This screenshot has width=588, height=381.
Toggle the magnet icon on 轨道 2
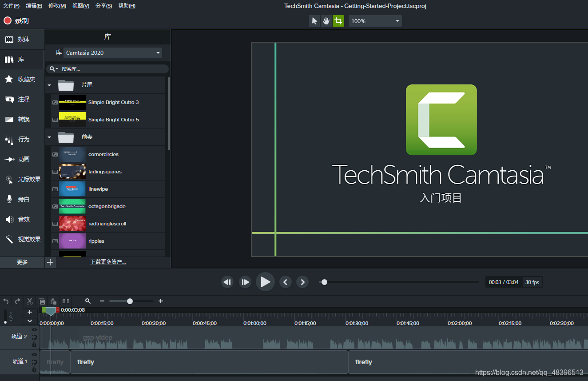coord(34,337)
